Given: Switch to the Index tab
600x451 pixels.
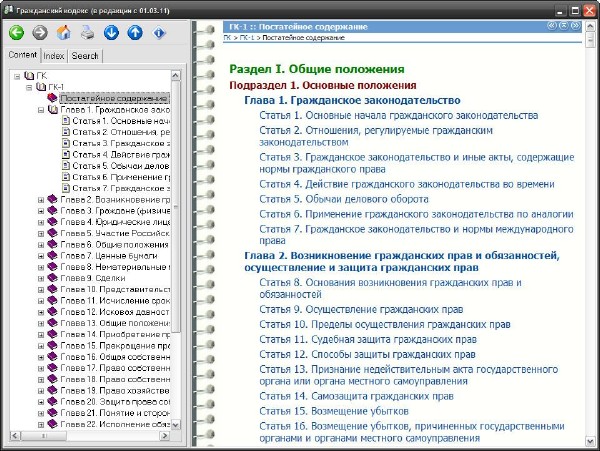Looking at the screenshot, I should tap(54, 56).
